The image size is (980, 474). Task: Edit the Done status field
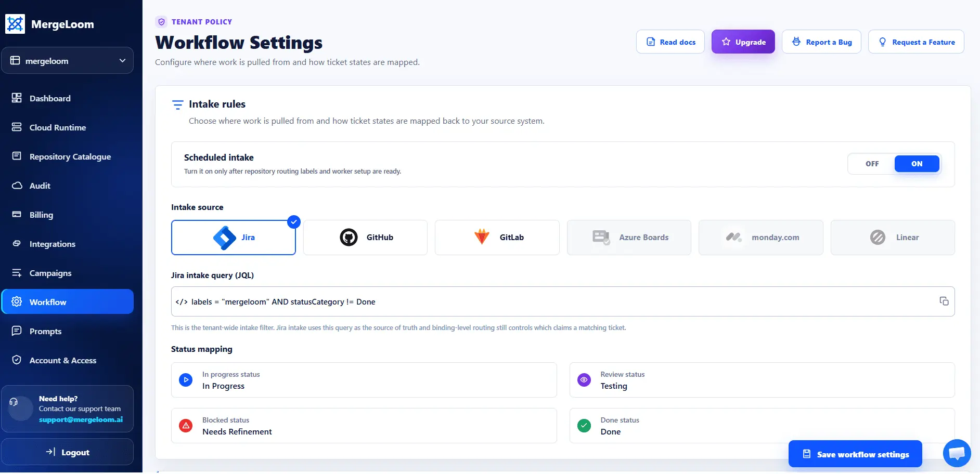click(x=762, y=426)
